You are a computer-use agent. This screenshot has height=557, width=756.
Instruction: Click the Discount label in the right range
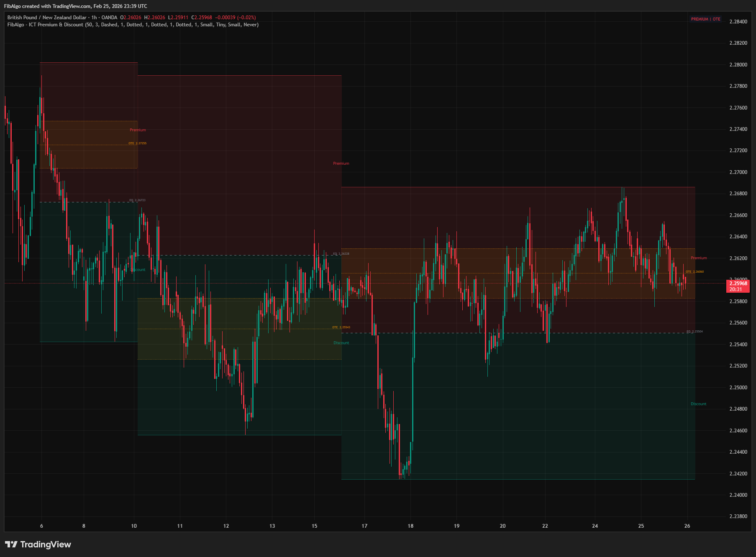tap(699, 404)
